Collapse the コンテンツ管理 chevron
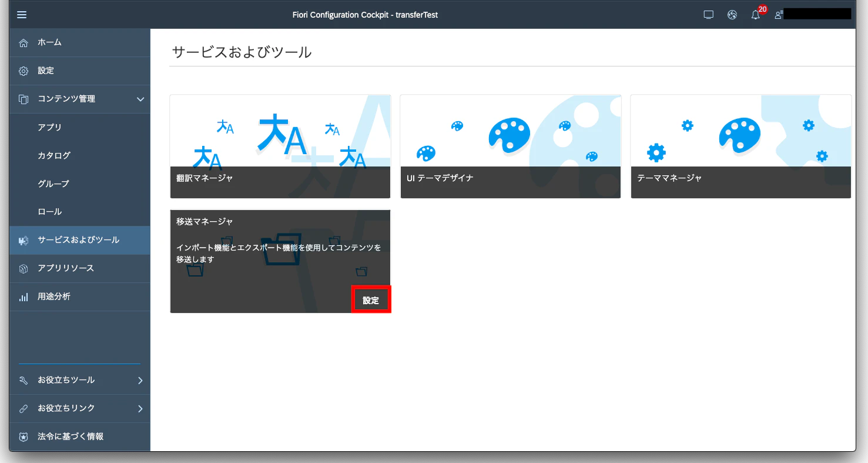 (140, 99)
